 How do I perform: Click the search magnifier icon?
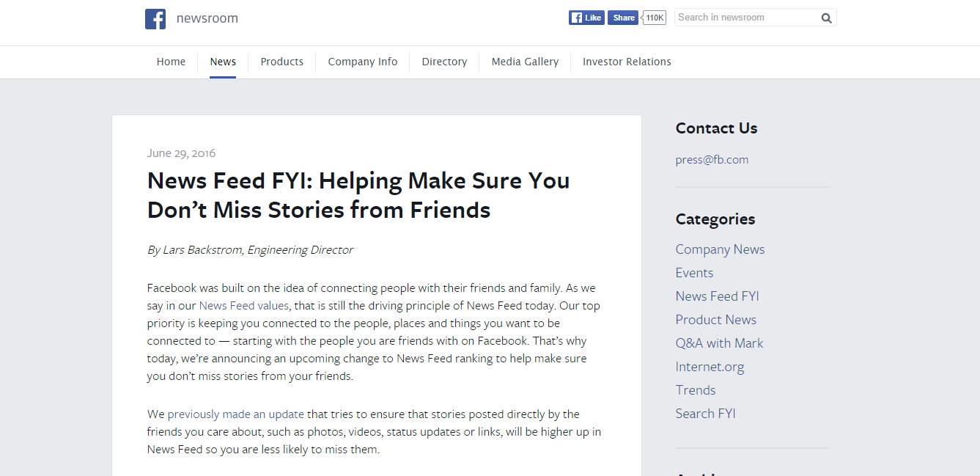[x=826, y=18]
